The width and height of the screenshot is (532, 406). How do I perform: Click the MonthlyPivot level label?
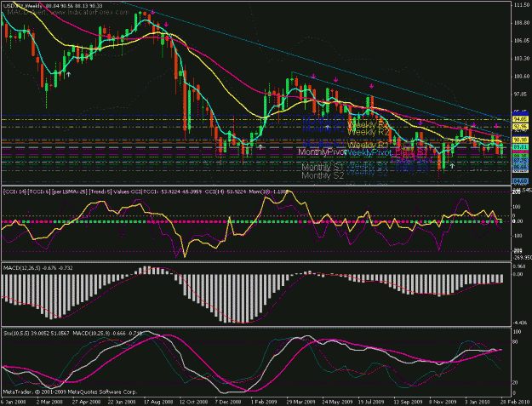point(322,152)
